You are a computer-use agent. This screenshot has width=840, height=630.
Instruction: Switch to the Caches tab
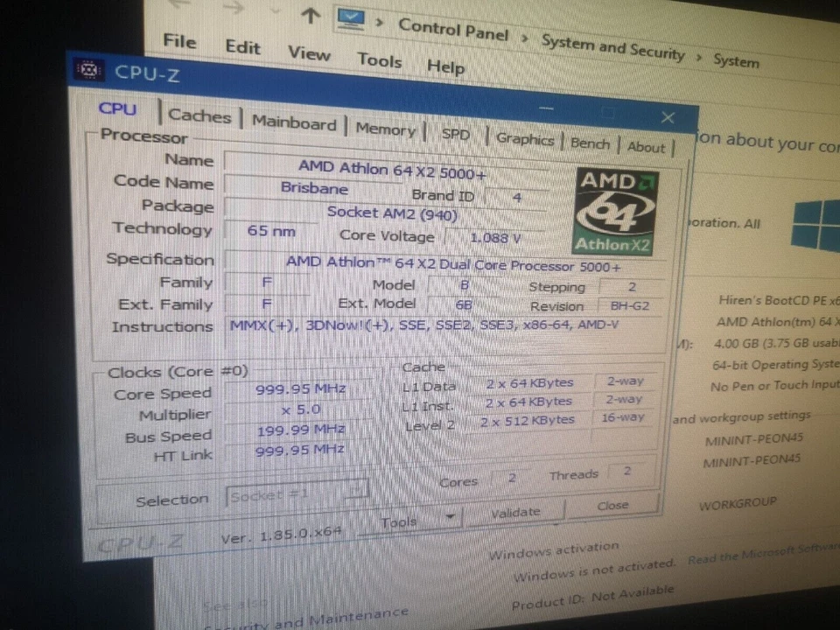click(199, 115)
